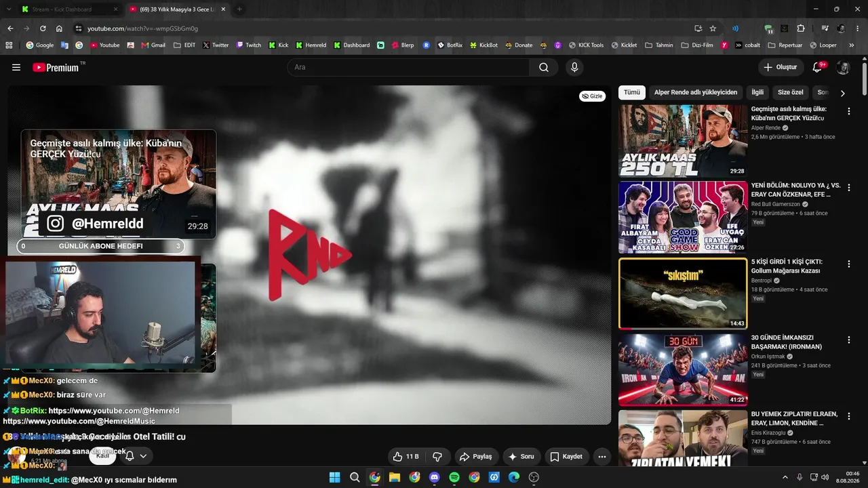Open the IRONMAN 30 GÜN thumbnail

coord(683,369)
